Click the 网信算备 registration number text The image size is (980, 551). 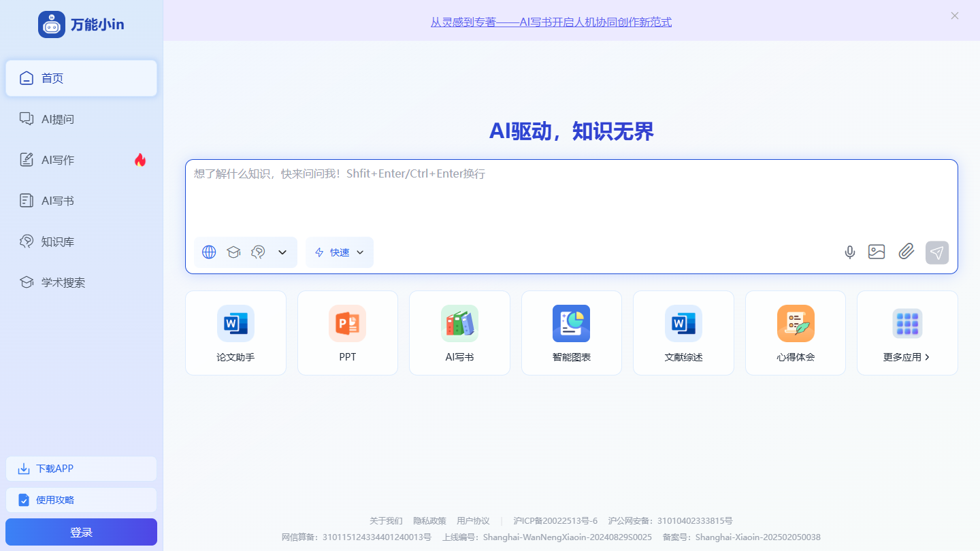click(x=357, y=537)
